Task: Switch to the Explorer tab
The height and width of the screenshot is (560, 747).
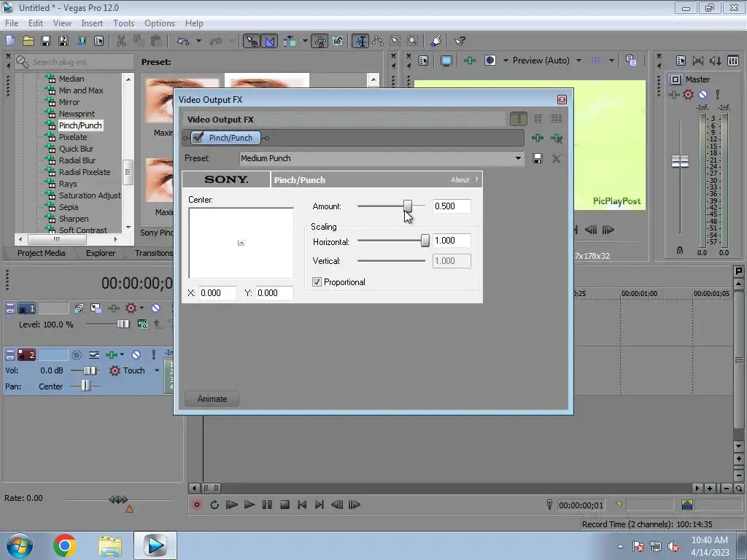Action: [101, 253]
